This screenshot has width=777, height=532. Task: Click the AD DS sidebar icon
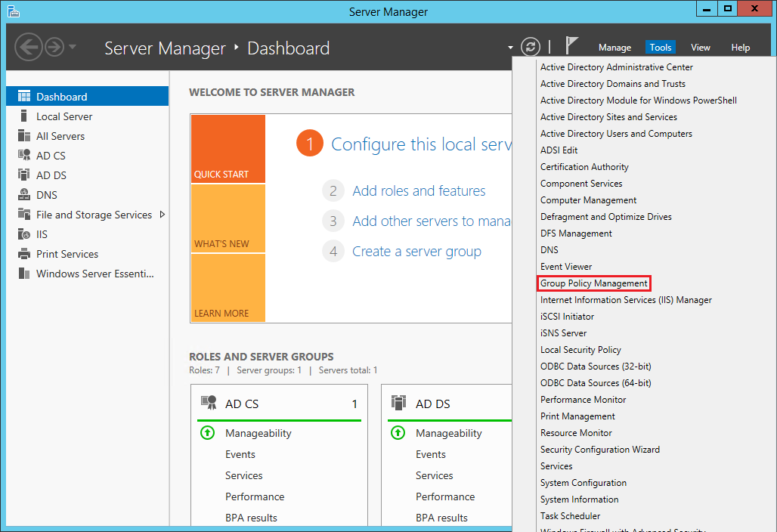tap(23, 175)
